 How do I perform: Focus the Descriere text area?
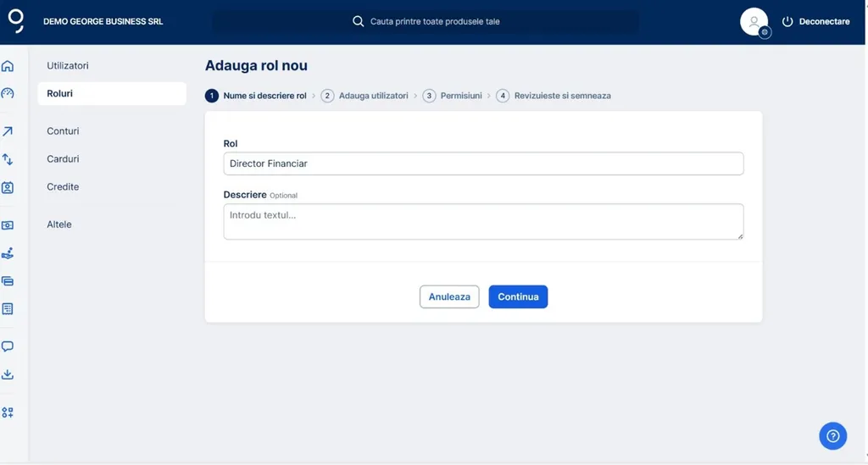point(483,221)
